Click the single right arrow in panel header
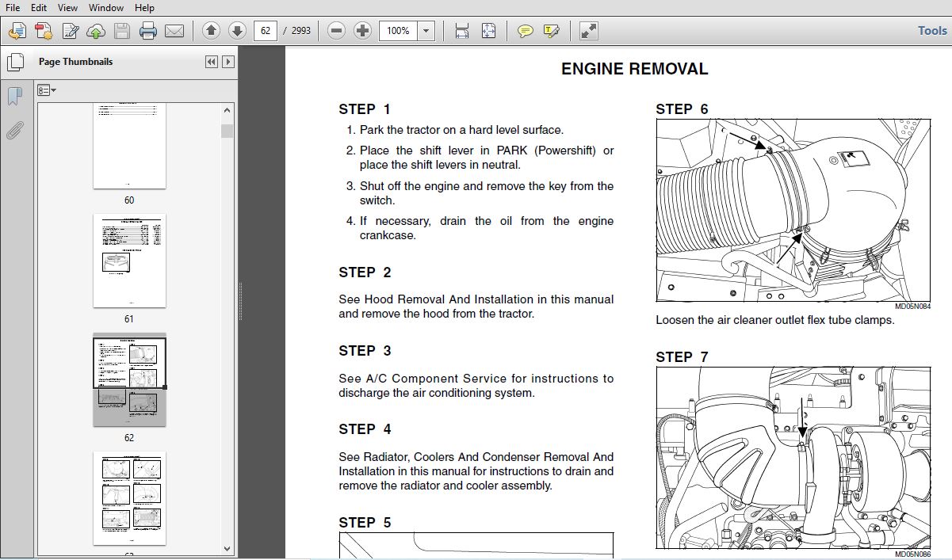The image size is (952, 560). pos(228,62)
